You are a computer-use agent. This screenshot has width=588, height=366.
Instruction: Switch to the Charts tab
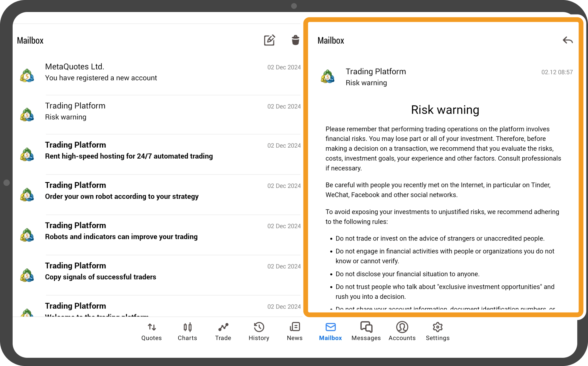[187, 331]
